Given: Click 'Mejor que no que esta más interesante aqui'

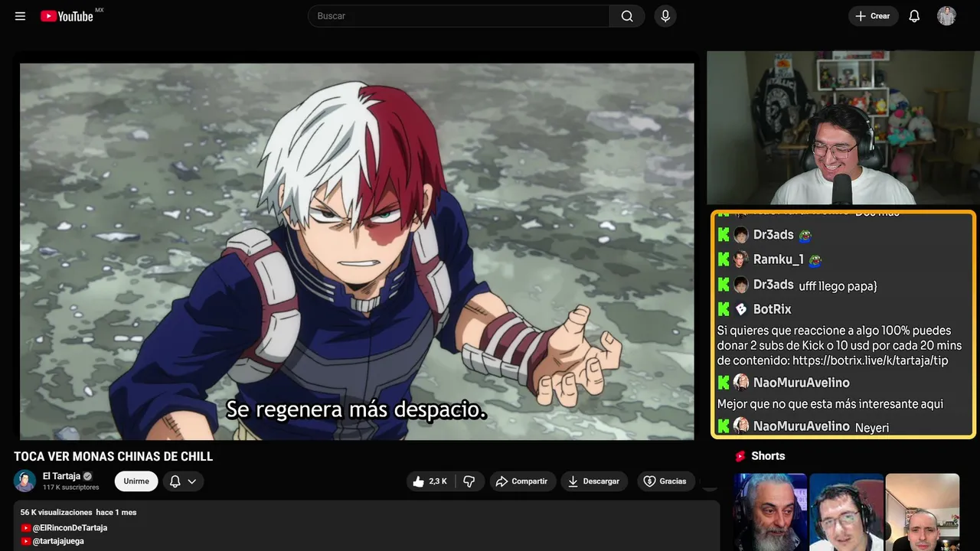Looking at the screenshot, I should [x=830, y=403].
